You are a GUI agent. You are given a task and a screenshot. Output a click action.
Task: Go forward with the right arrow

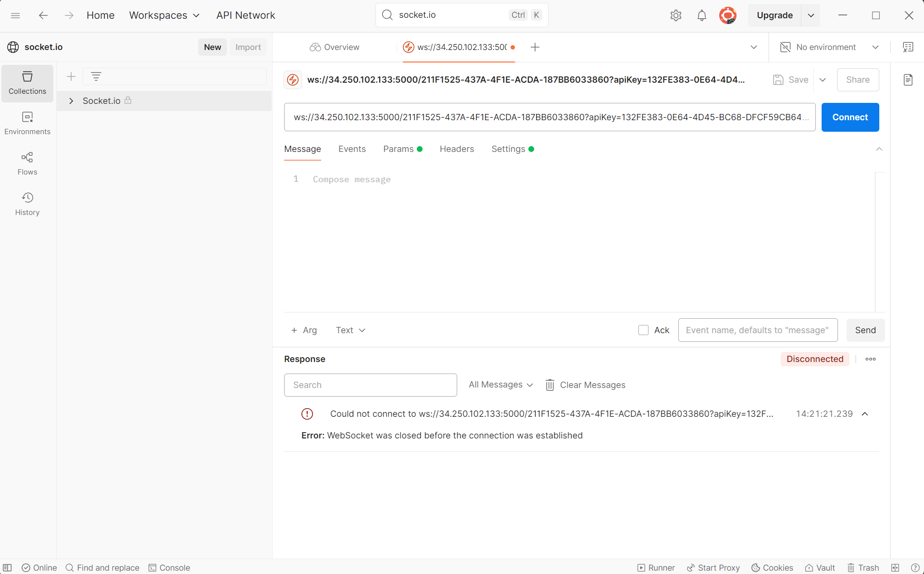click(69, 15)
